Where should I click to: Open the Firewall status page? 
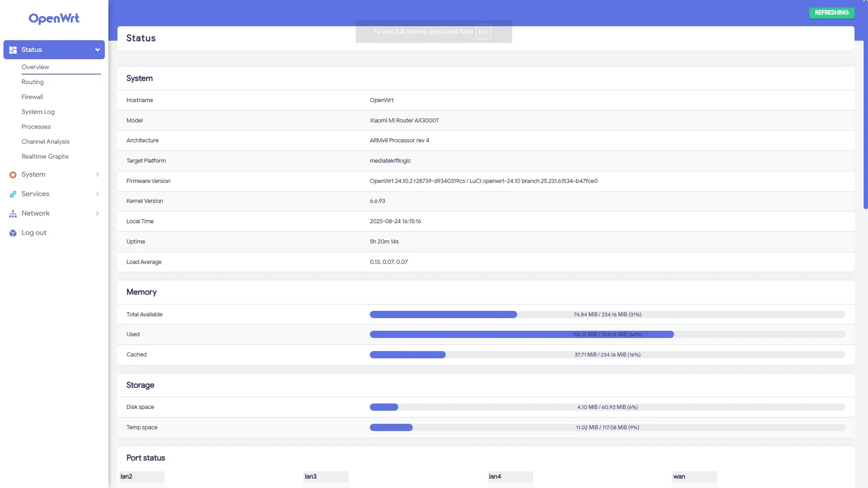pyautogui.click(x=32, y=97)
